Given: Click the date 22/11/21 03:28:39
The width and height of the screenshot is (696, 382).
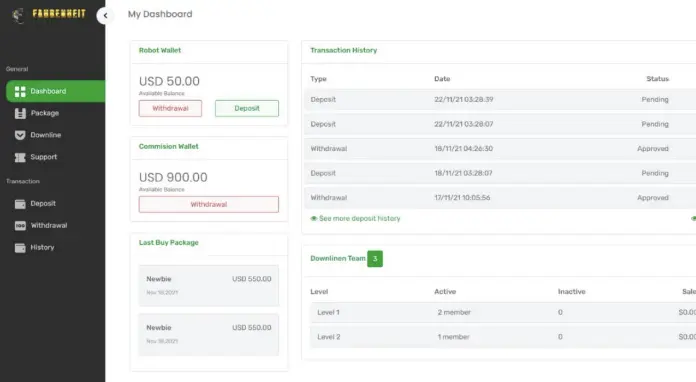Looking at the screenshot, I should (x=464, y=99).
